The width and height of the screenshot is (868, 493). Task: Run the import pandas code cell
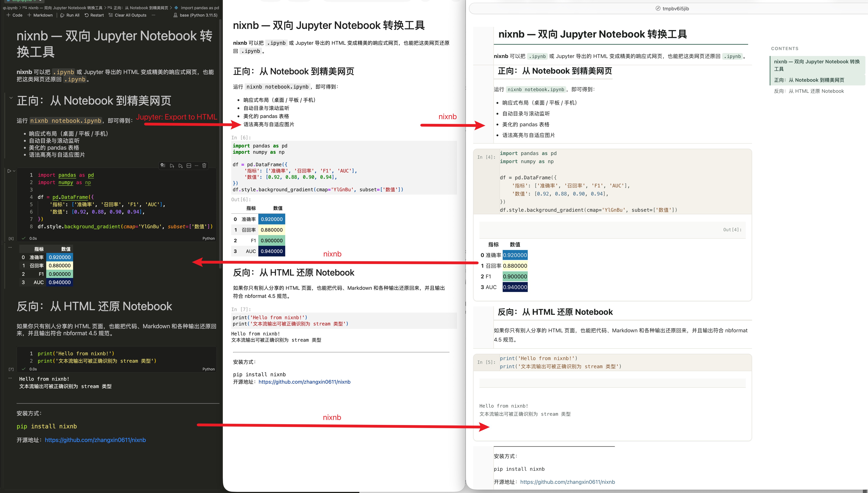click(9, 171)
